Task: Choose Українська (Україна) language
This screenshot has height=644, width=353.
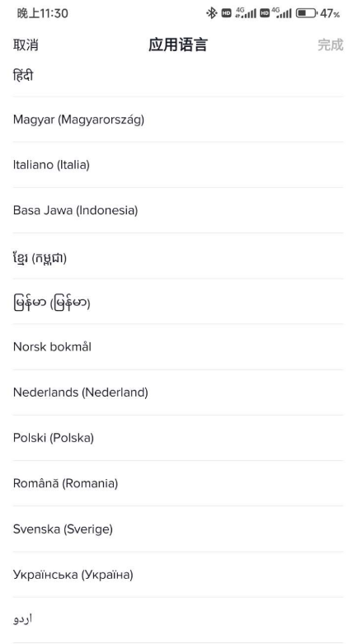Action: (x=178, y=575)
